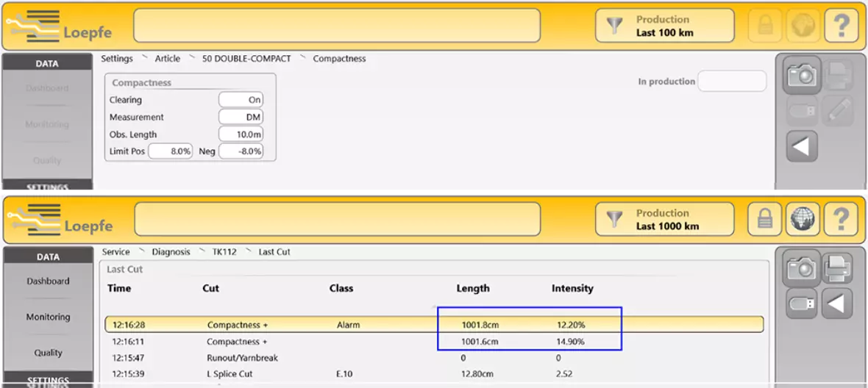Select the 12:16:11 Compactness + cut row

click(434, 342)
